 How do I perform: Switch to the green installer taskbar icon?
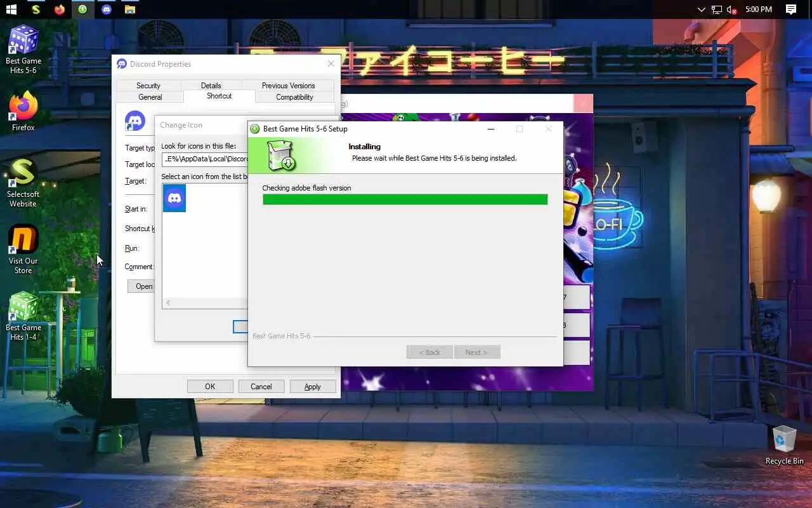82,10
